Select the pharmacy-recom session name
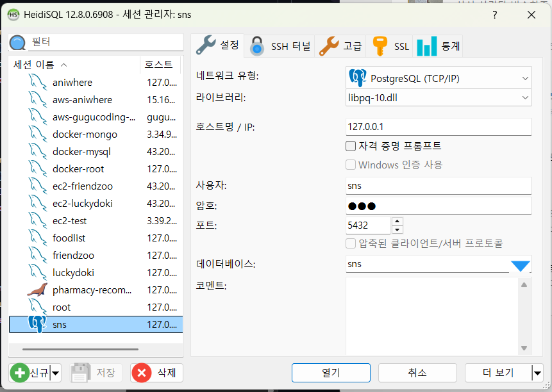552x392 pixels. coord(92,290)
